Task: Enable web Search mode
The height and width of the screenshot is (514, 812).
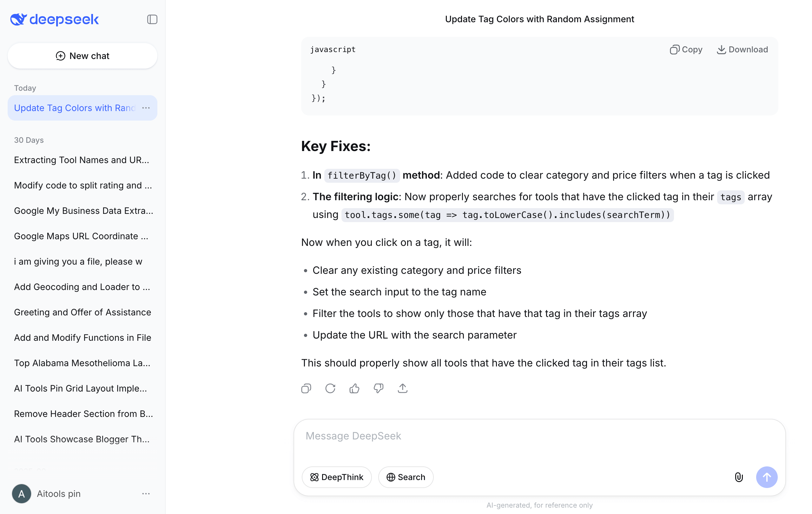Action: [406, 477]
